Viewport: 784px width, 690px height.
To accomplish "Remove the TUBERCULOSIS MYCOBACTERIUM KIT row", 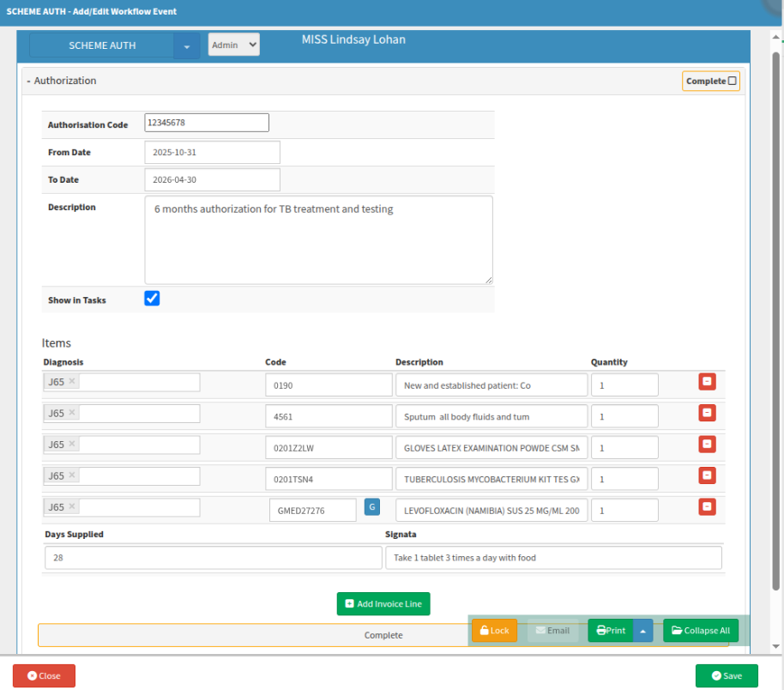I will pos(707,475).
